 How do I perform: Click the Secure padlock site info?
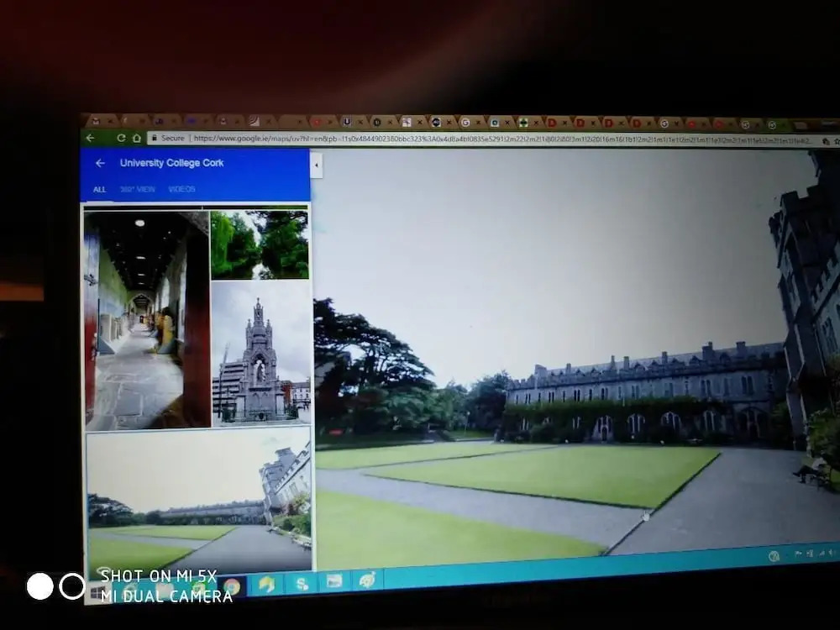point(167,139)
